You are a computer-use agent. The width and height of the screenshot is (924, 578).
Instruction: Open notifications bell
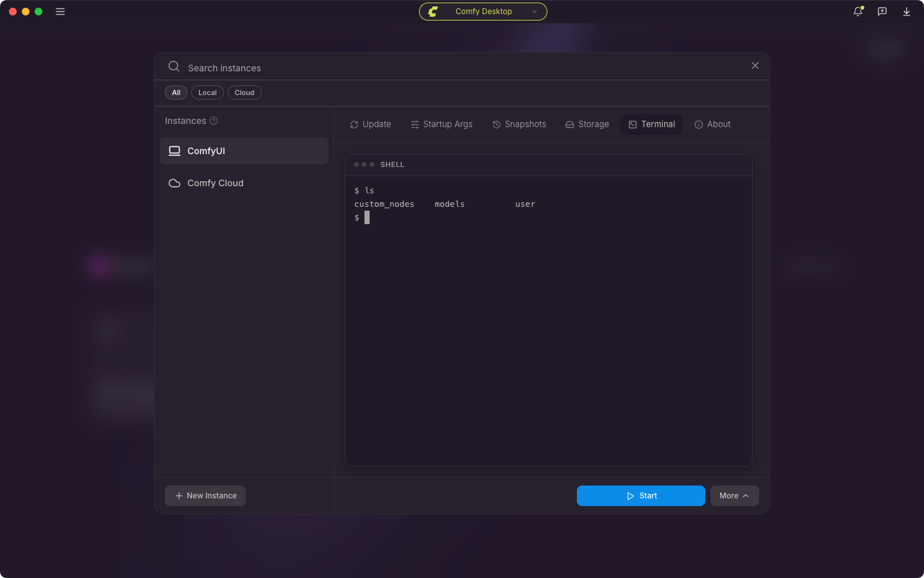coord(858,12)
